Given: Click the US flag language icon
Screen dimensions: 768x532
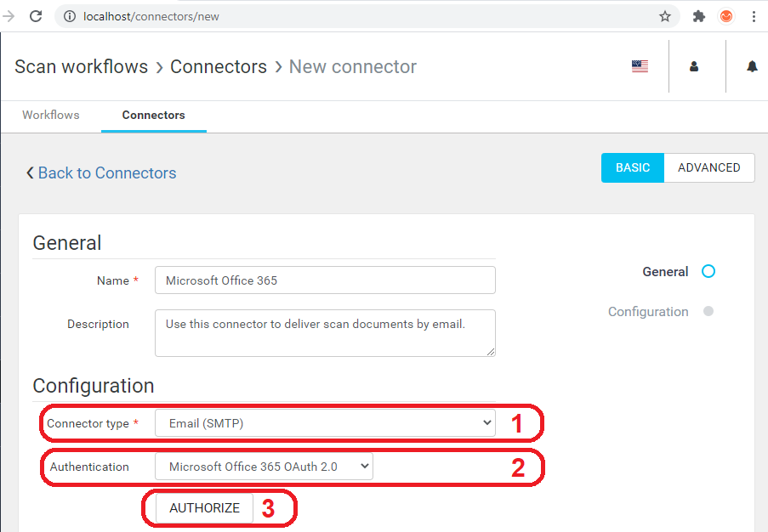Looking at the screenshot, I should 640,66.
